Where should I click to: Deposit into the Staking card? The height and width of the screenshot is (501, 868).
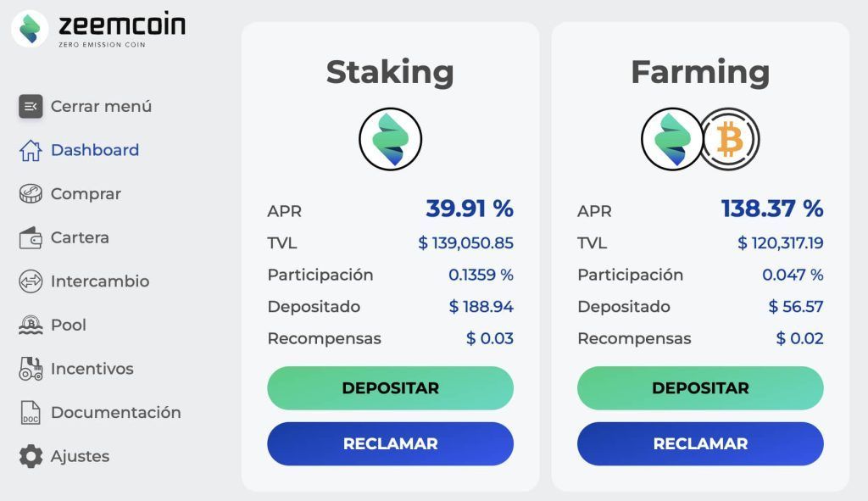[x=390, y=388]
